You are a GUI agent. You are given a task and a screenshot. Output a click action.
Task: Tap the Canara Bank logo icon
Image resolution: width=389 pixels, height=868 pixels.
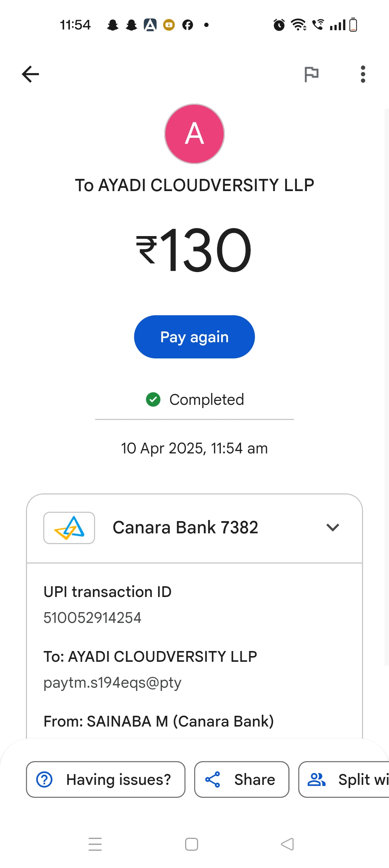click(x=69, y=528)
